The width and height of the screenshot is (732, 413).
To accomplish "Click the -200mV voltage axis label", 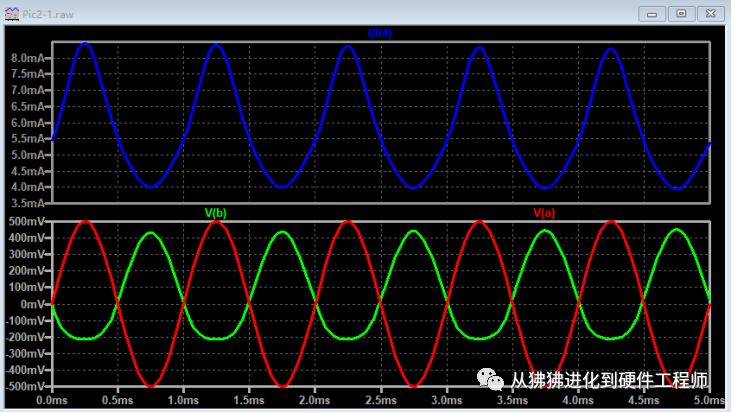I will [x=25, y=337].
